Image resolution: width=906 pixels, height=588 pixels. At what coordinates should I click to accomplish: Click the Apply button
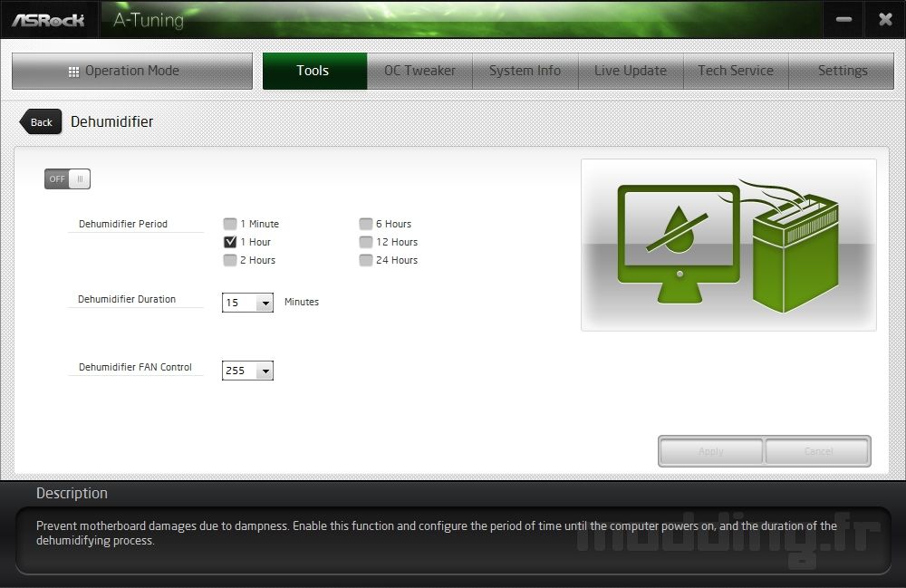[x=710, y=451]
